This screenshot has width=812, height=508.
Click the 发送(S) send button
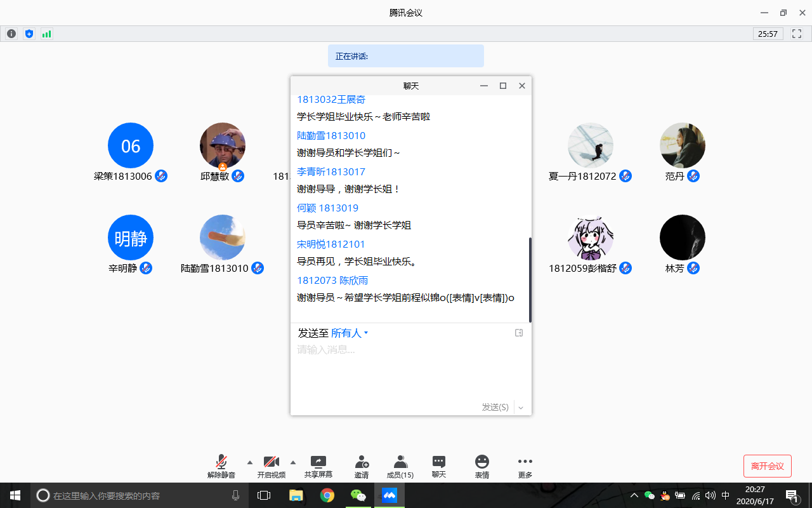pyautogui.click(x=495, y=407)
